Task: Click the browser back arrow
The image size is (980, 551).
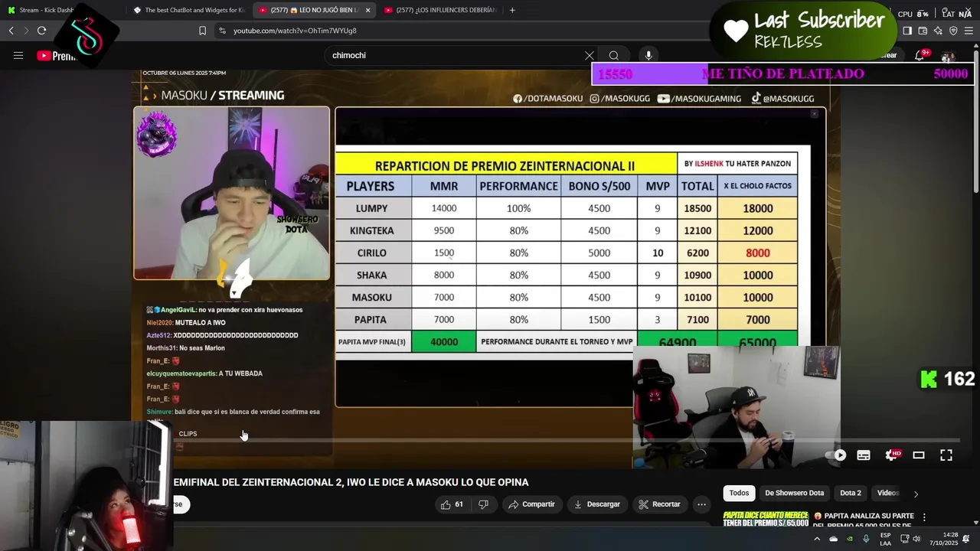Action: coord(11,31)
